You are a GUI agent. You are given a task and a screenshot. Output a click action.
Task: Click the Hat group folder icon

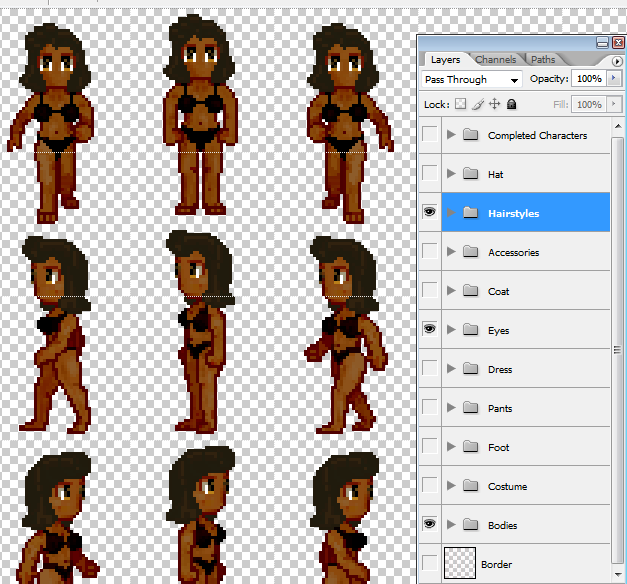click(471, 174)
